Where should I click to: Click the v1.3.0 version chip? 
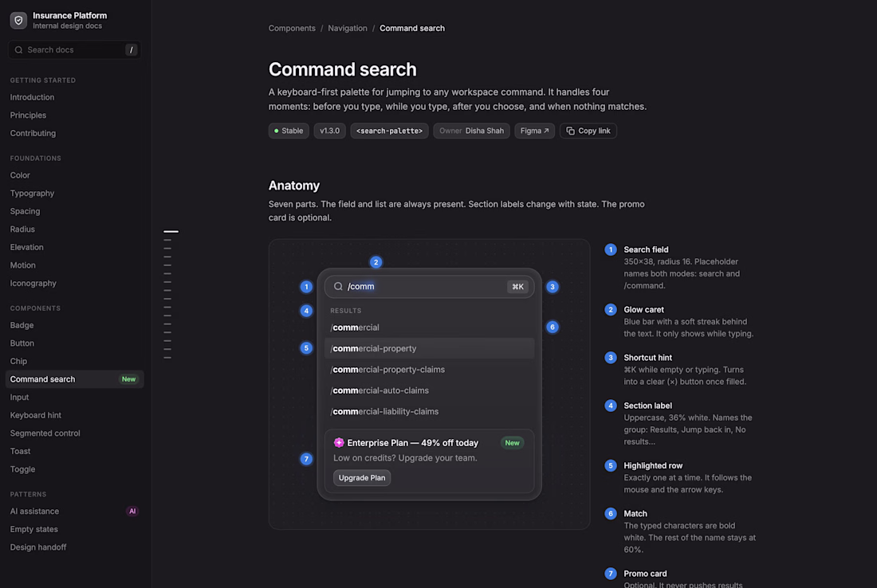[329, 131]
